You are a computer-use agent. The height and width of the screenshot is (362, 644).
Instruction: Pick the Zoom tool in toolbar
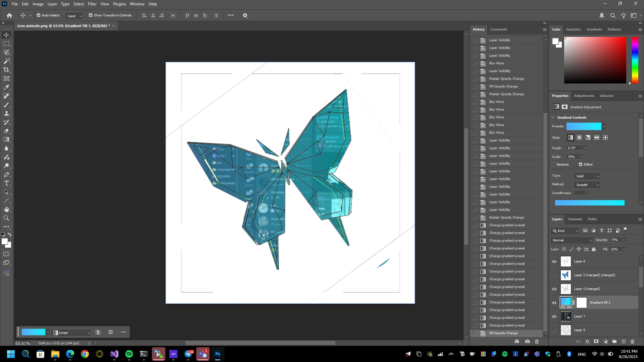6,218
